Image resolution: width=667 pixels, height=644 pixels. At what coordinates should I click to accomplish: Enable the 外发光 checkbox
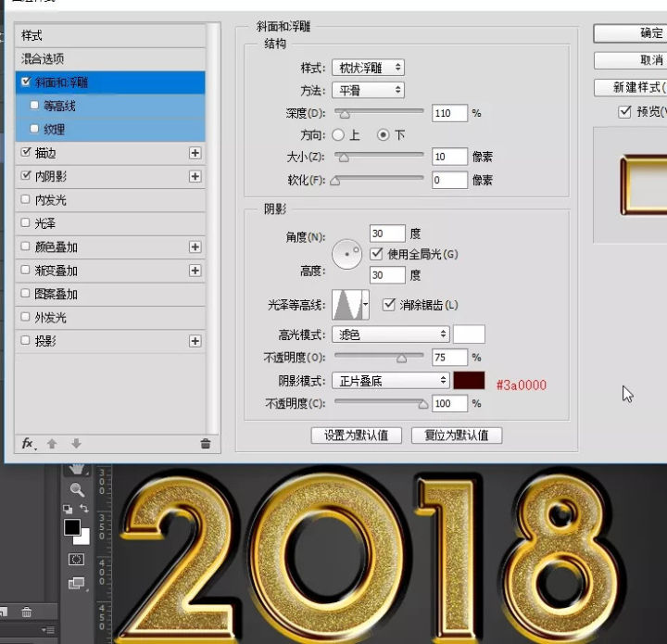pyautogui.click(x=26, y=317)
